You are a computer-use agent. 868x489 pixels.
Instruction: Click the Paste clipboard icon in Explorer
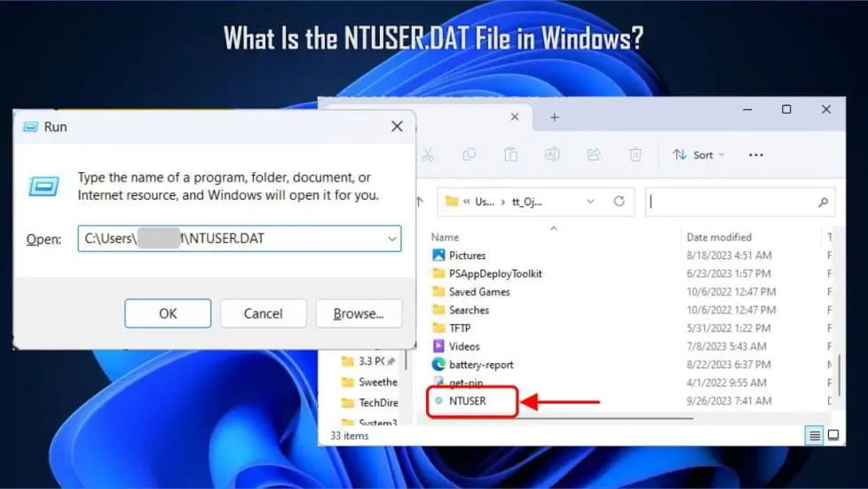[x=510, y=154]
